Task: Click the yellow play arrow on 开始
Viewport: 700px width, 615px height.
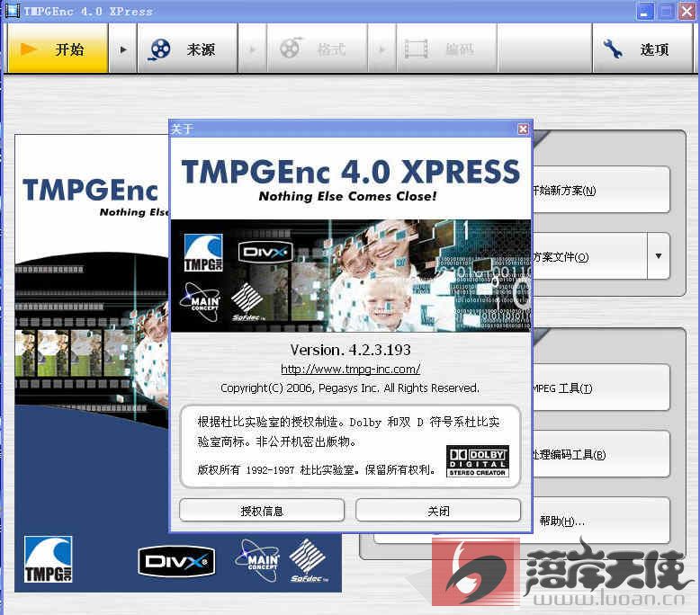Action: [x=29, y=49]
